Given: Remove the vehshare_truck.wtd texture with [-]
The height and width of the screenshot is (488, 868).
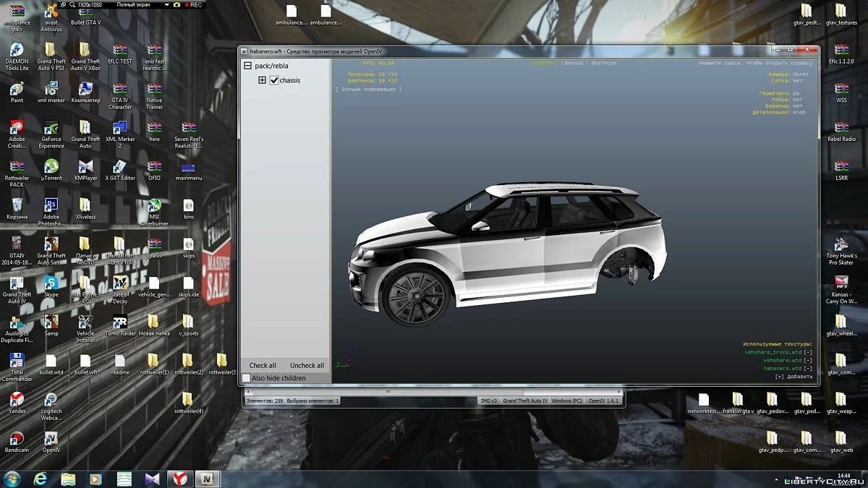Looking at the screenshot, I should point(808,352).
